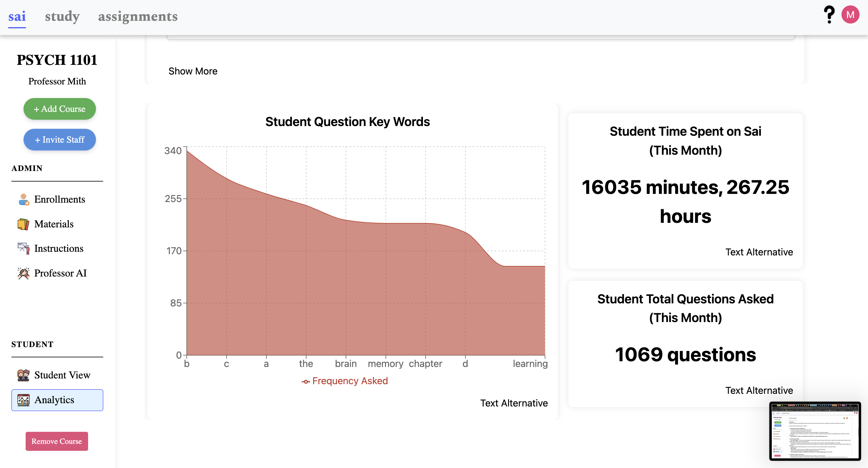The image size is (868, 468).
Task: Toggle Frequency Asked legend series
Action: click(345, 381)
